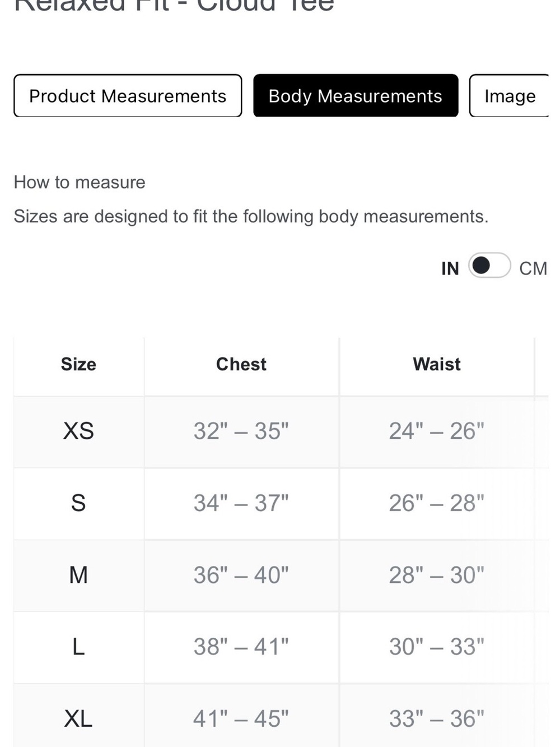
Task: Select the XL size row
Action: click(281, 716)
